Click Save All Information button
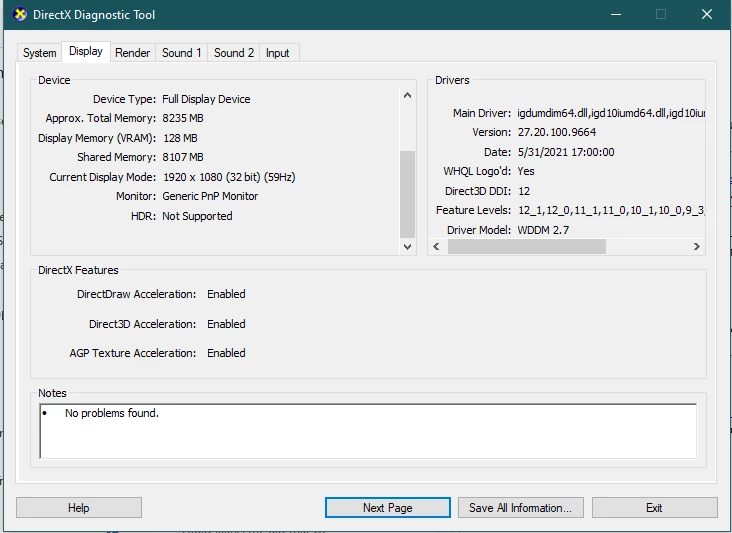 point(521,507)
